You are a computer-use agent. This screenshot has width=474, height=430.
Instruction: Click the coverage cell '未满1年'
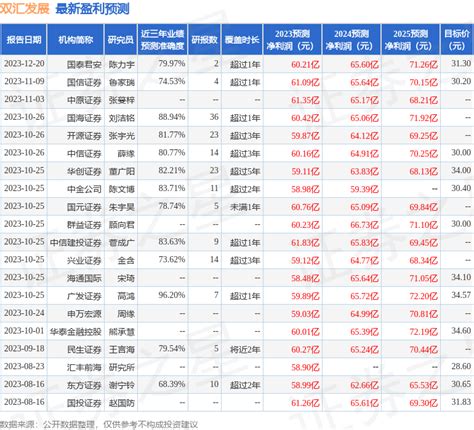click(x=245, y=207)
